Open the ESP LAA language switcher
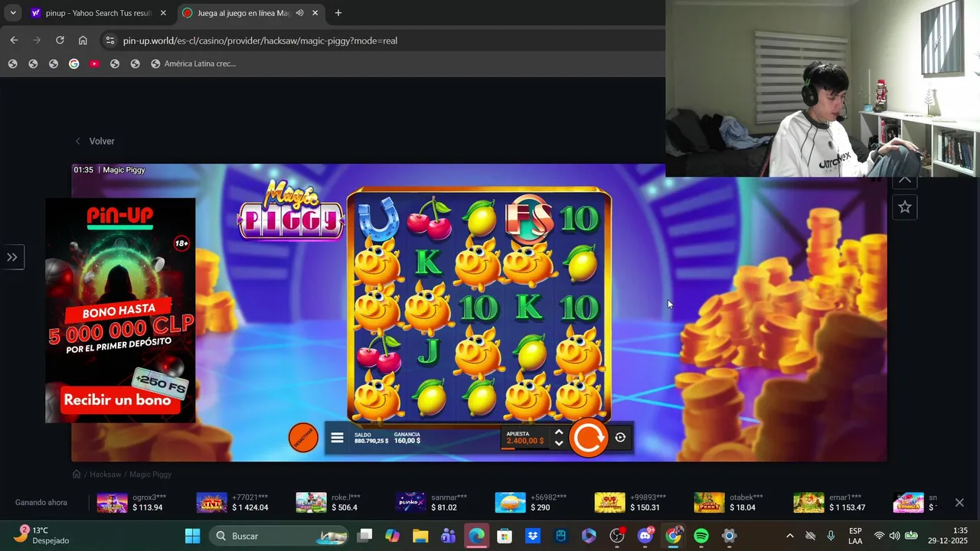 pos(855,536)
